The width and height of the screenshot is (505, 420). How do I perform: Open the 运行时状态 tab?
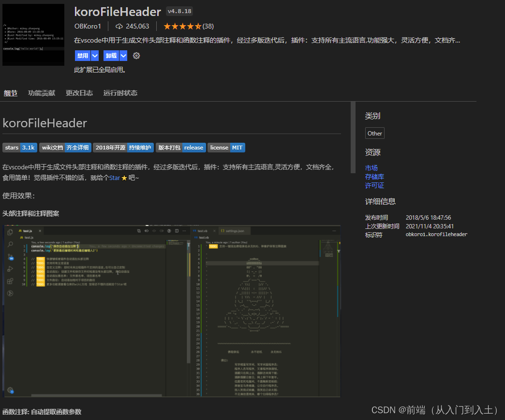(x=120, y=93)
